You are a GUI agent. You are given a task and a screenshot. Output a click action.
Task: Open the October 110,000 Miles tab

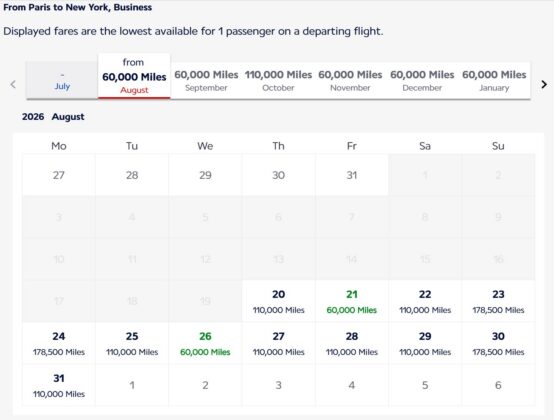coord(278,81)
